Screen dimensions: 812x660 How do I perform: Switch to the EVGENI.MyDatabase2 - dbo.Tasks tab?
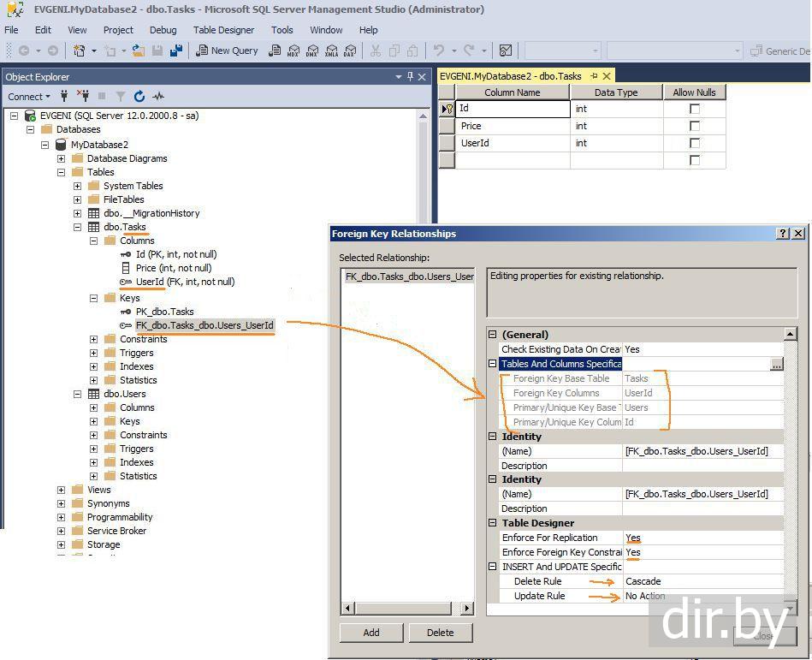pos(510,76)
